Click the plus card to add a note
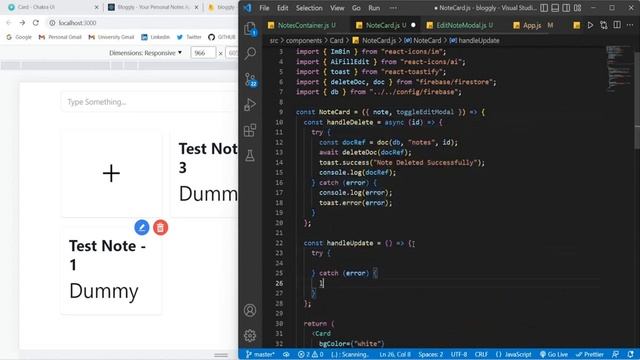The height and width of the screenshot is (360, 640). point(111,173)
